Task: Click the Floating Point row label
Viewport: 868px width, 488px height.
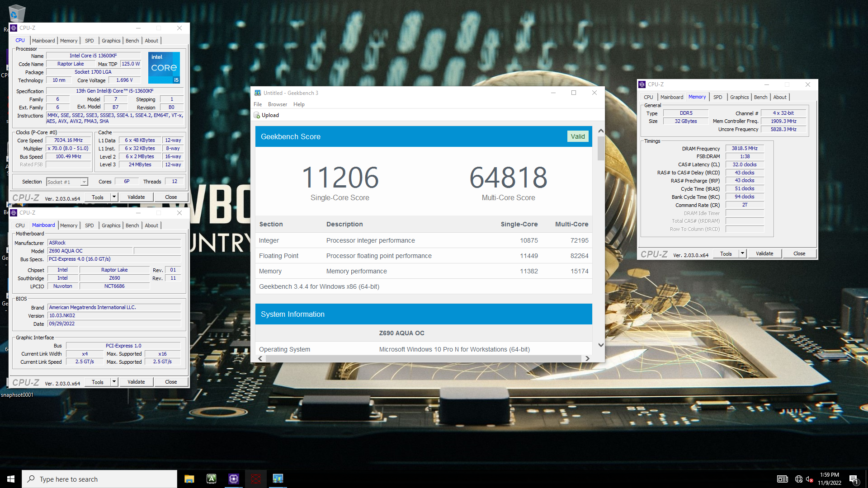Action: [278, 256]
